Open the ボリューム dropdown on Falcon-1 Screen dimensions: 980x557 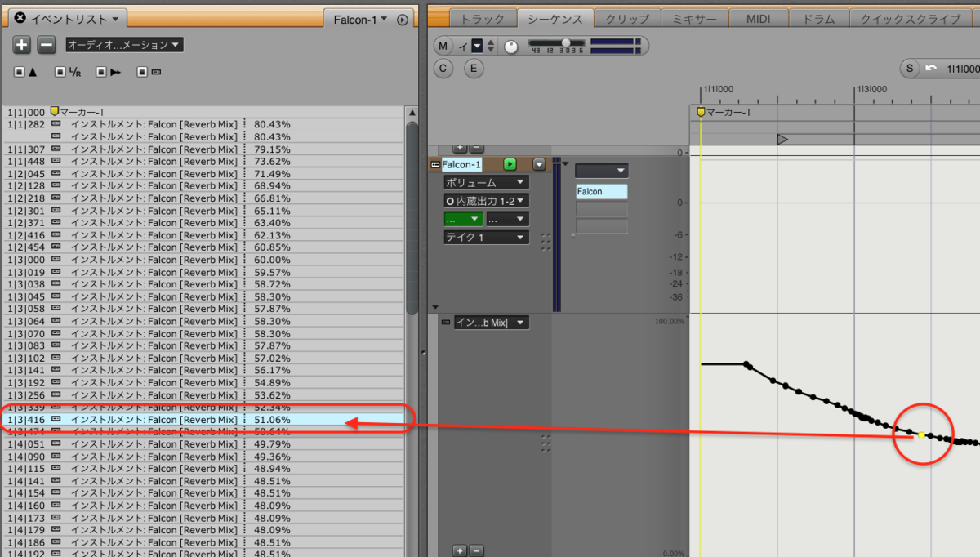pos(486,183)
